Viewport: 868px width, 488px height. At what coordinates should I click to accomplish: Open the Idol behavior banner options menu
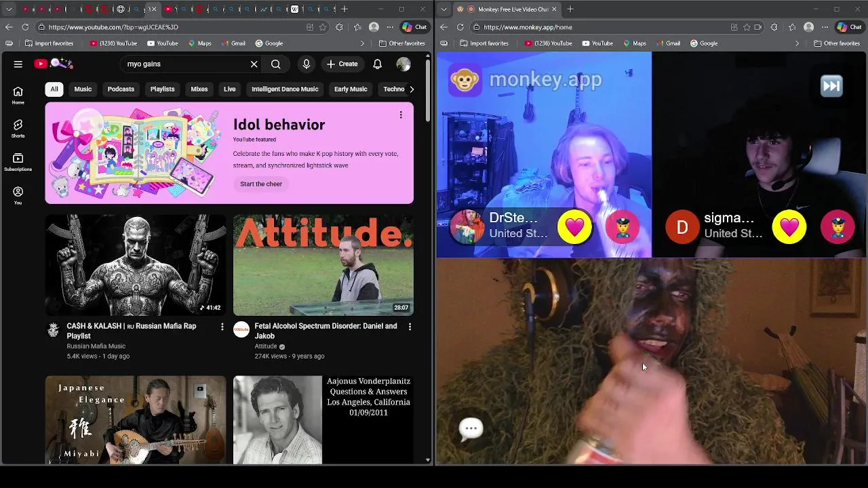[401, 115]
